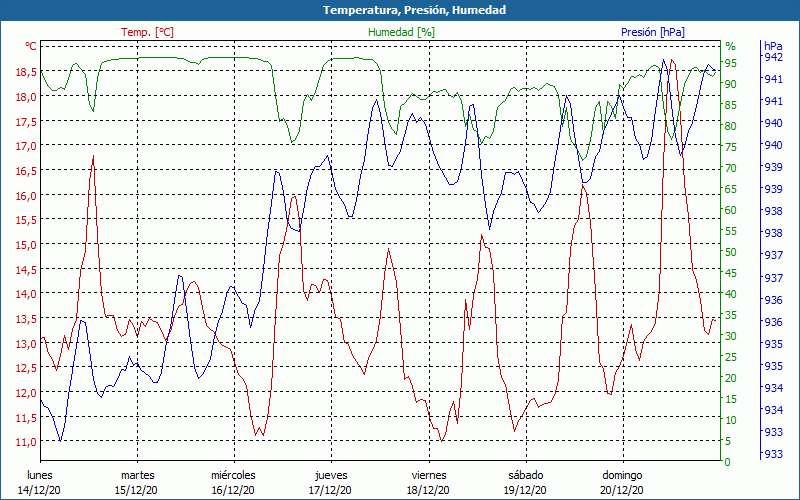Click the date '19/12/20'
Screen dimensions: 800x500
click(525, 490)
